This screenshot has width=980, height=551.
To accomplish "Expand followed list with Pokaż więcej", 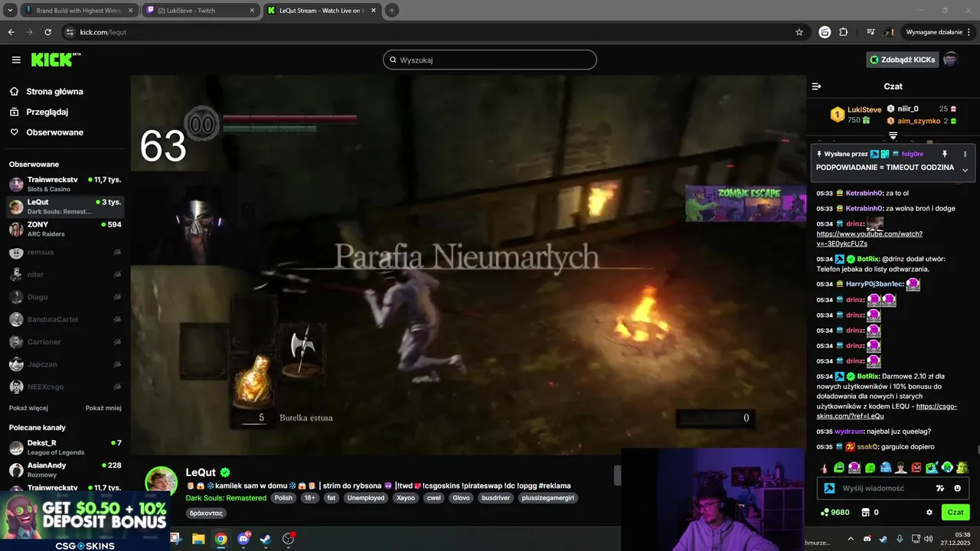I will tap(28, 408).
